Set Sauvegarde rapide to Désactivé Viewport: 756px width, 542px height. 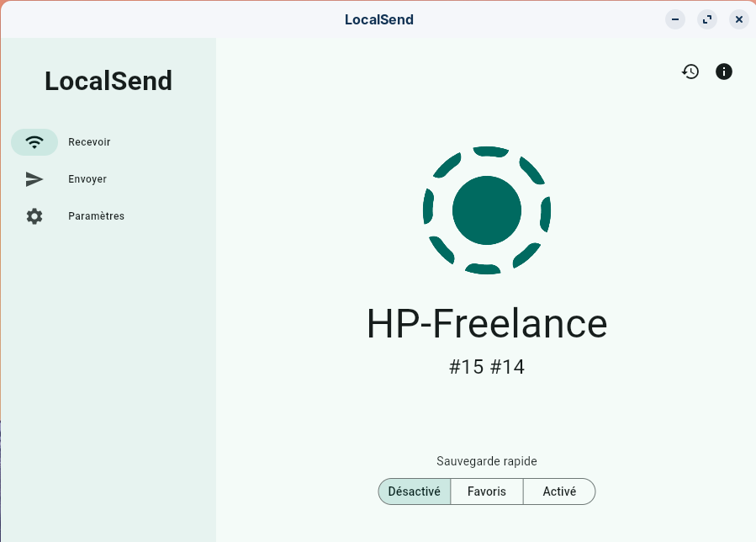click(415, 492)
